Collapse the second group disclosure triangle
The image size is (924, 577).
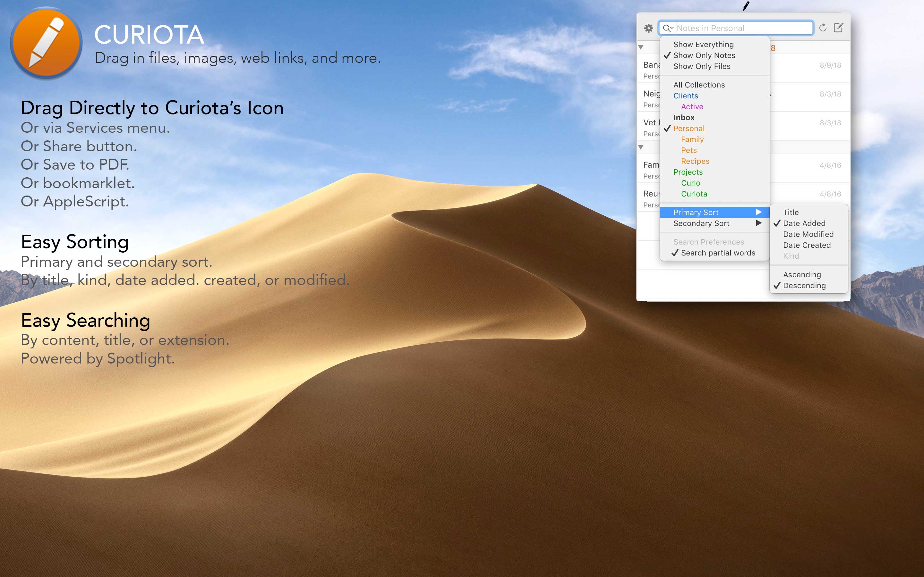coord(641,147)
